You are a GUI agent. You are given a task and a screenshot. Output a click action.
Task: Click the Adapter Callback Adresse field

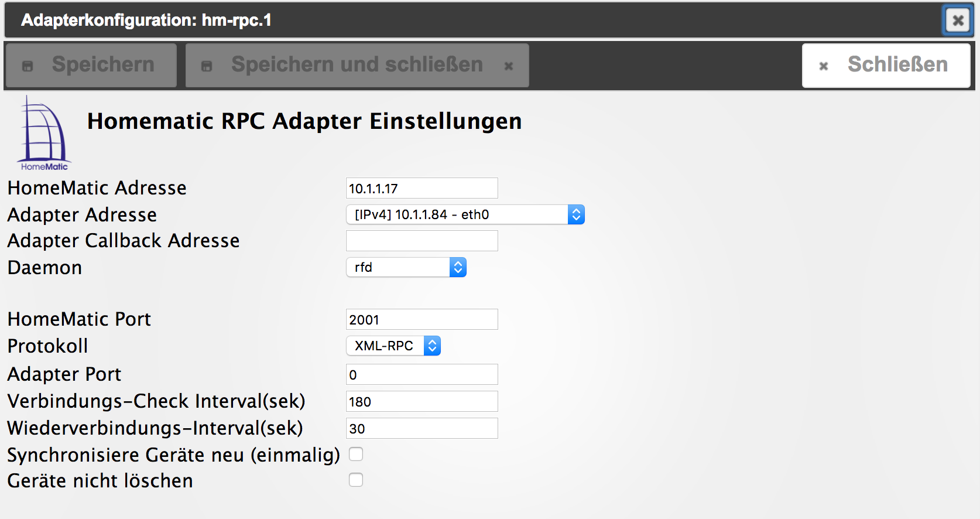[x=422, y=241]
